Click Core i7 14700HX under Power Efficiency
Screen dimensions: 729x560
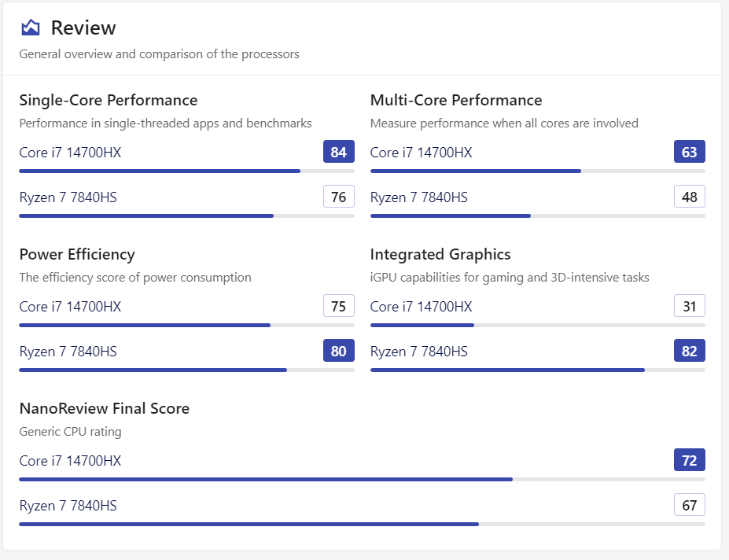pyautogui.click(x=70, y=307)
